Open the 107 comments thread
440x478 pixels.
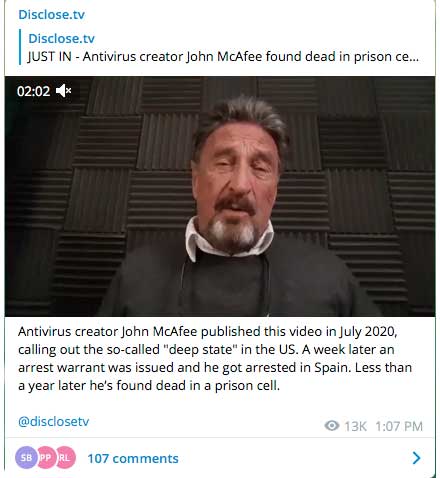click(x=133, y=459)
